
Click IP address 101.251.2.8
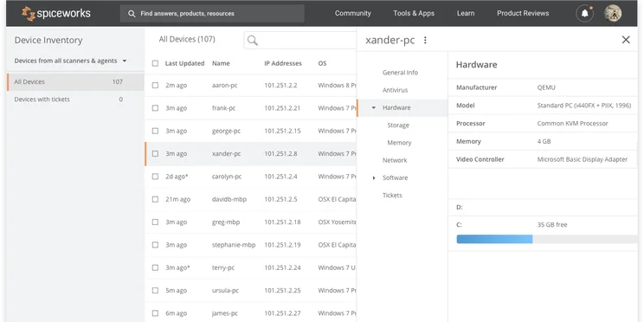pos(281,153)
